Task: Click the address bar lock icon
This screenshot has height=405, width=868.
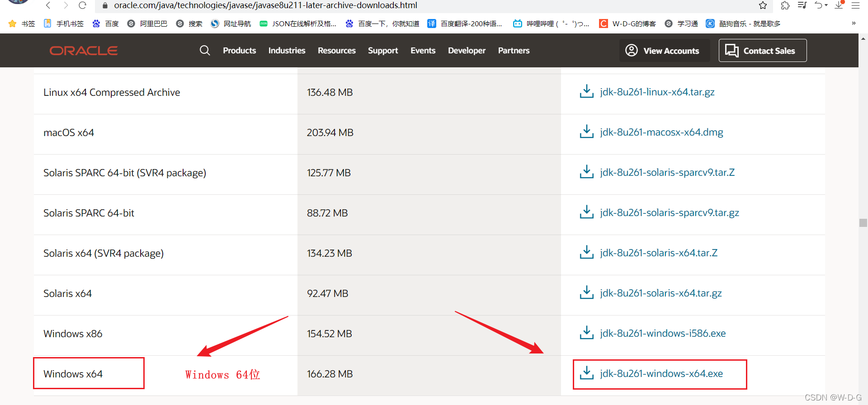Action: [105, 5]
